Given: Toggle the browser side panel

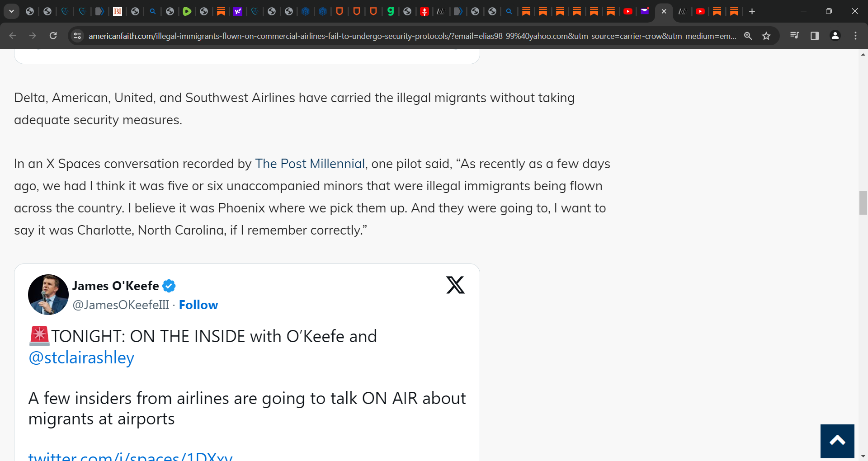Looking at the screenshot, I should pyautogui.click(x=815, y=36).
